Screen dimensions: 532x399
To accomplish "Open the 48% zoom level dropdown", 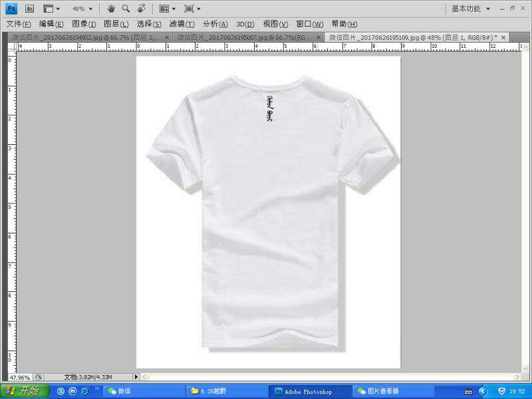I will click(x=82, y=9).
